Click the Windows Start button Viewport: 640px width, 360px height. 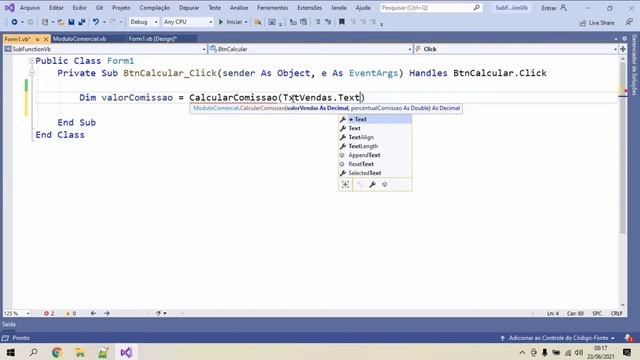(x=11, y=352)
